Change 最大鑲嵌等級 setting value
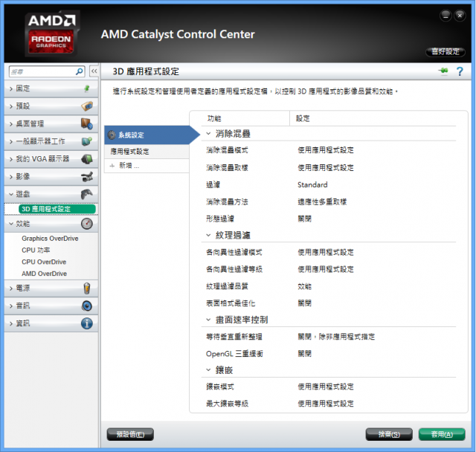The image size is (476, 452). click(x=326, y=404)
